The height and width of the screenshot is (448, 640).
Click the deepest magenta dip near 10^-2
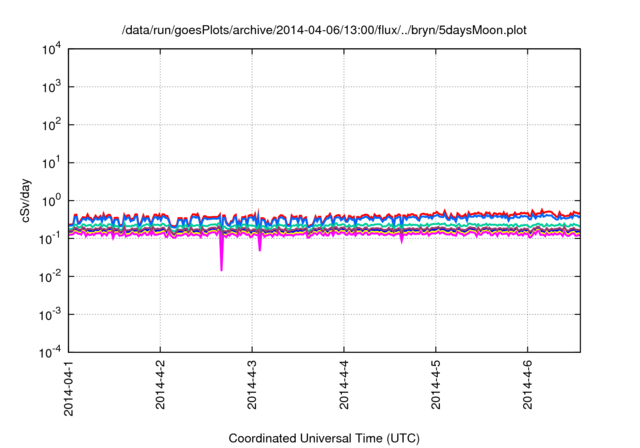(222, 253)
